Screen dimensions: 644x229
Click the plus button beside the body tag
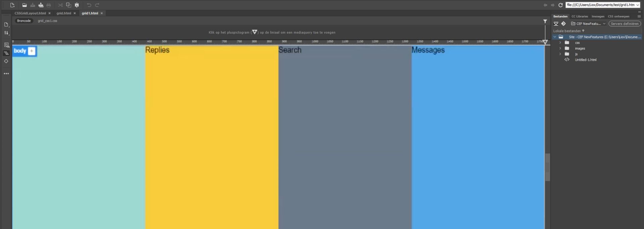click(x=32, y=51)
